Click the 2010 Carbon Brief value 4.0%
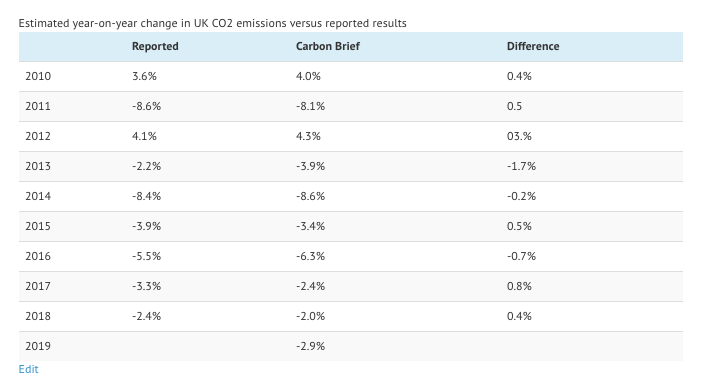The image size is (716, 386). 308,76
